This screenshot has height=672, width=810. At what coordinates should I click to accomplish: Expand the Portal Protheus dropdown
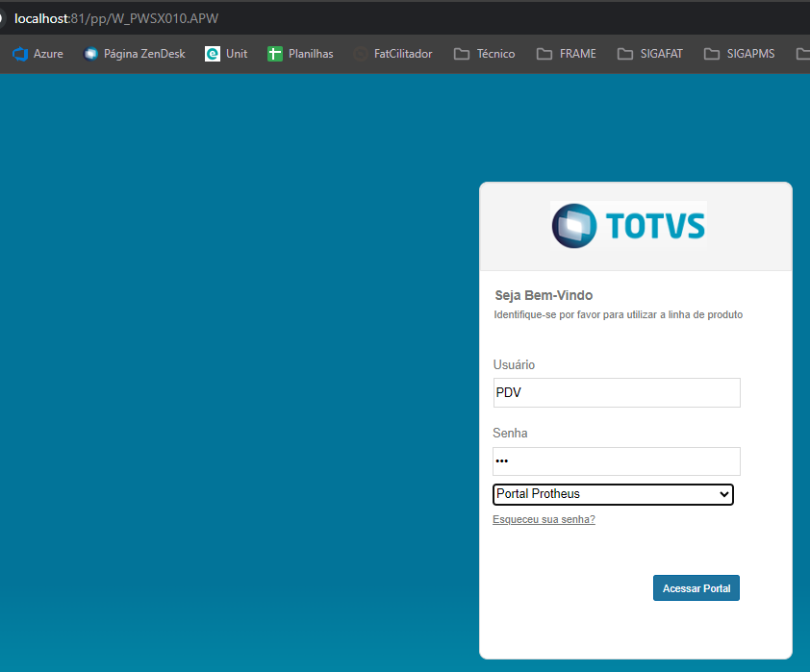tap(613, 494)
